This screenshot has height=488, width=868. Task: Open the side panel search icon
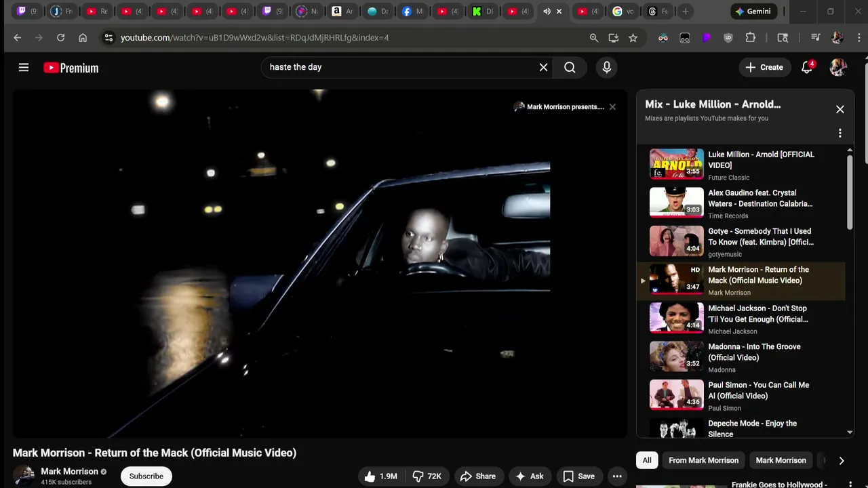(783, 38)
